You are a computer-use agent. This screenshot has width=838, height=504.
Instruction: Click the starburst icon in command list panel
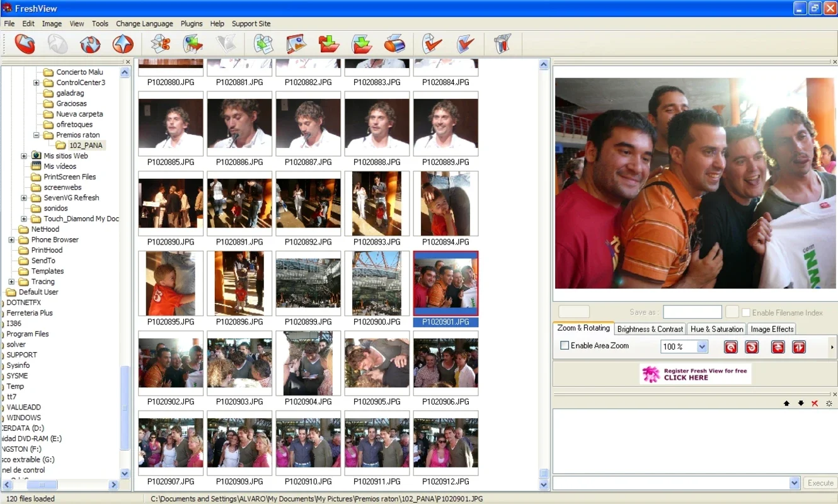(829, 403)
